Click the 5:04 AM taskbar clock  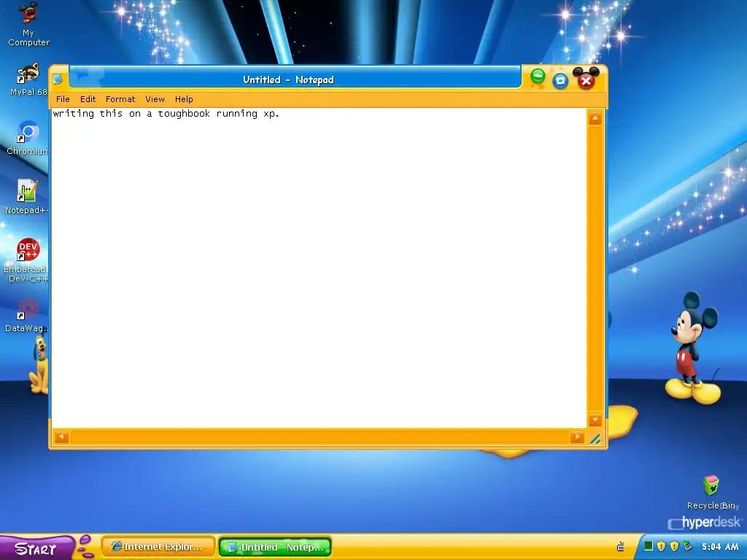click(x=720, y=546)
